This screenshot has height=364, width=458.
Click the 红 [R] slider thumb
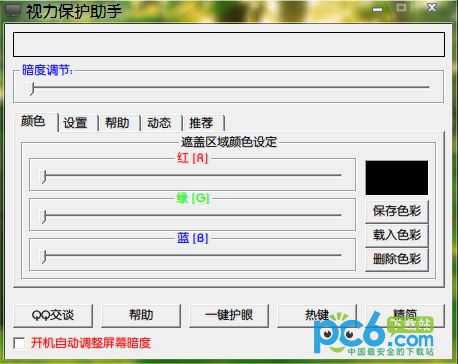(44, 176)
